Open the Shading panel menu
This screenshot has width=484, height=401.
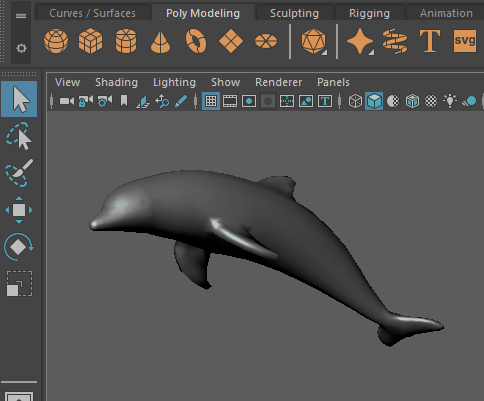[116, 82]
